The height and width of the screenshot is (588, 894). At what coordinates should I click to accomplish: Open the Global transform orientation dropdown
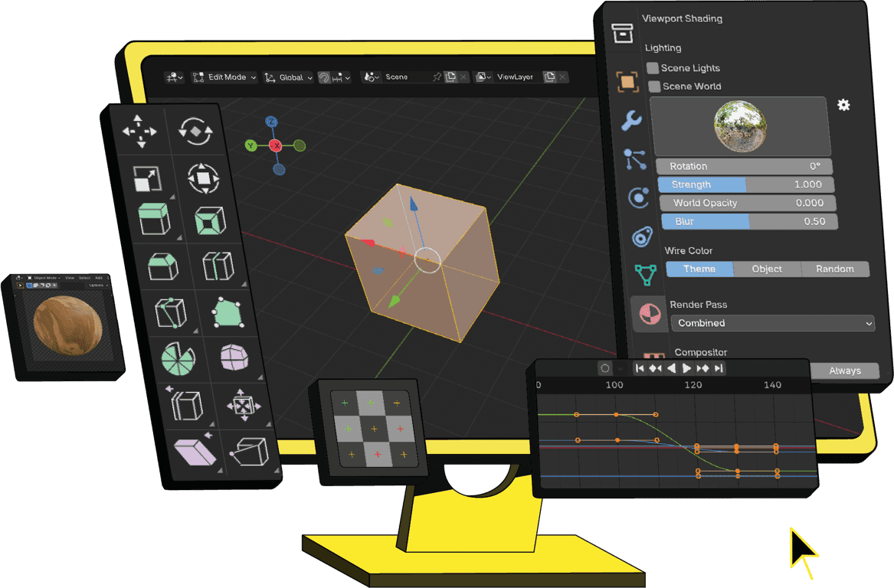(288, 77)
